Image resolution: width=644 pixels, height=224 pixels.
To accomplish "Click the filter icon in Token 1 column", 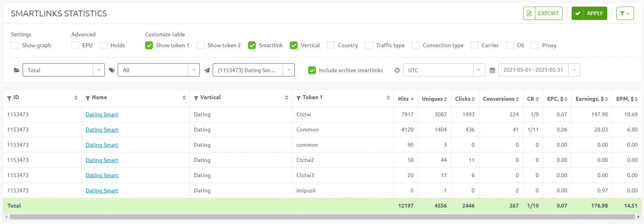I will pos(299,98).
